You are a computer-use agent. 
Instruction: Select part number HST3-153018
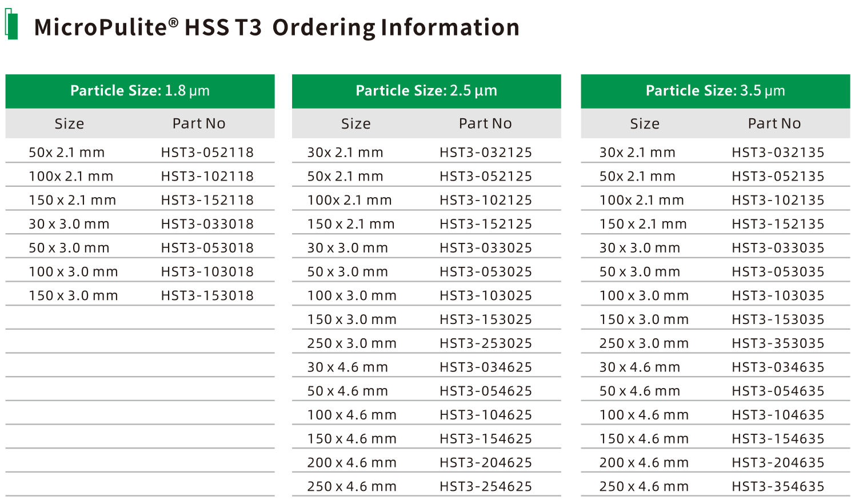(x=207, y=296)
